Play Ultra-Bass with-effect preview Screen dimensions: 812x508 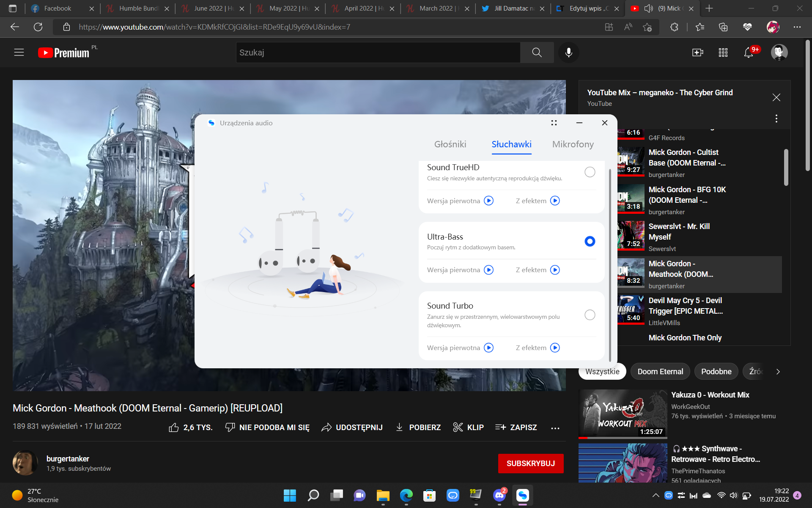coord(555,270)
